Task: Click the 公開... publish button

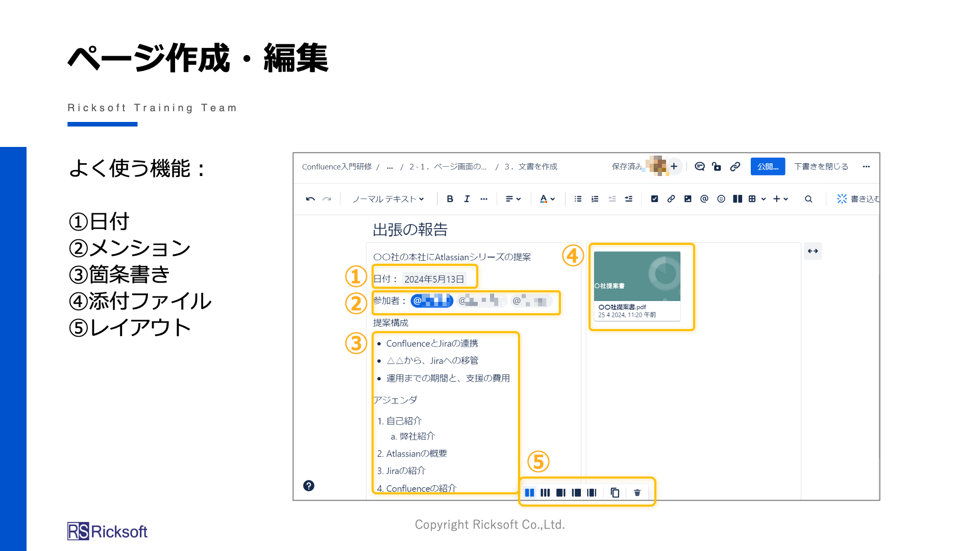Action: pos(768,166)
